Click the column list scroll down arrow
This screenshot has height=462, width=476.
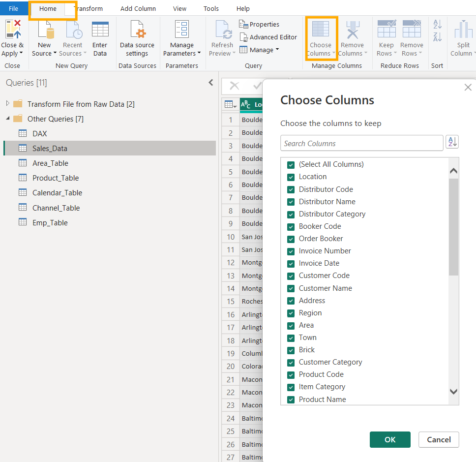coord(453,392)
